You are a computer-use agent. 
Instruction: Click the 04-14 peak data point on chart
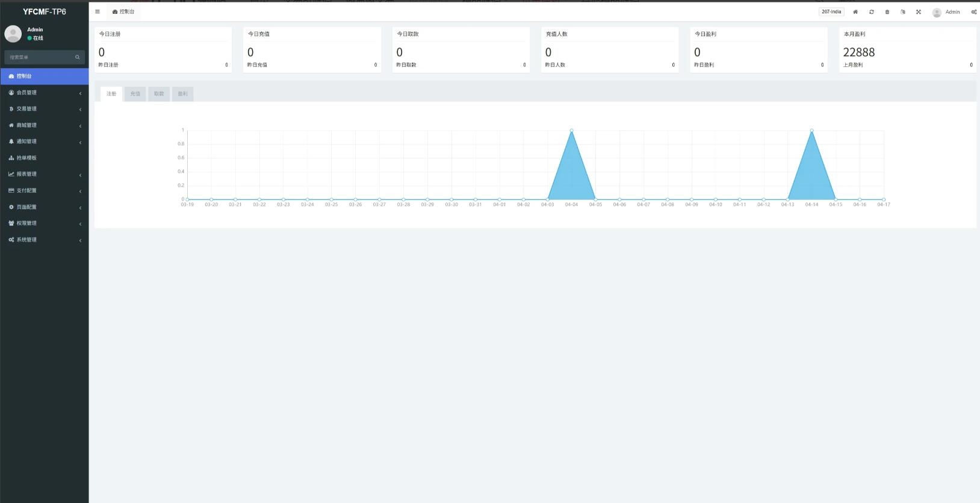coord(811,130)
